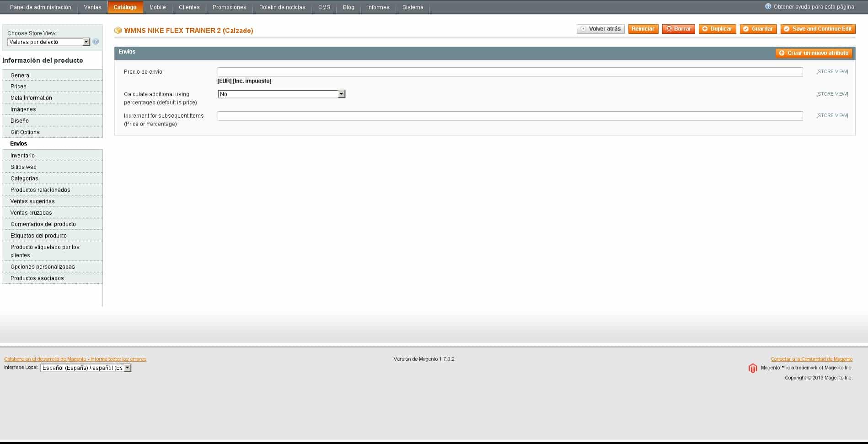Open Conectar a la Comunidad de Magento link
This screenshot has width=868, height=444.
811,359
